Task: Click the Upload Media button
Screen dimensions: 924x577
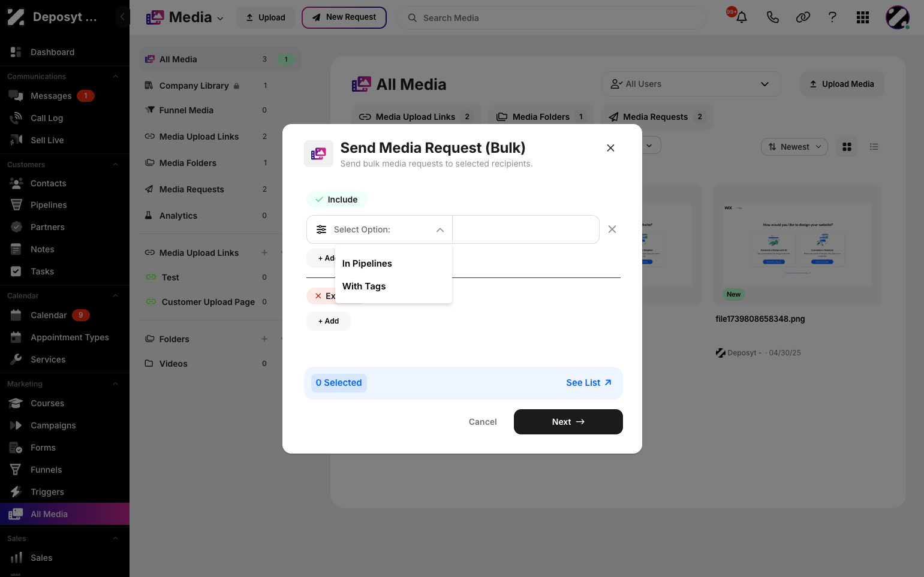Action: tap(842, 84)
